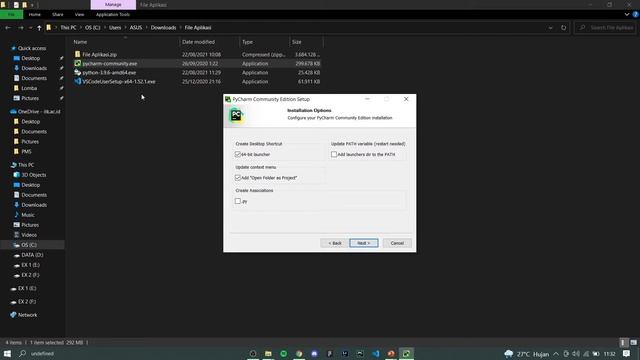Open the View ribbon tab
Viewport: 640px width, 360px height.
pos(79,14)
